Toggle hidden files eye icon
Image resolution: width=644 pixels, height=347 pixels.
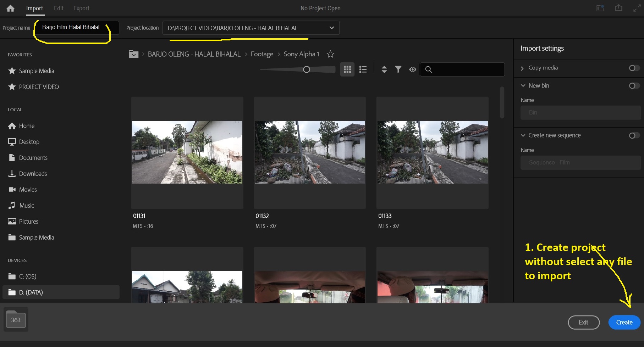point(412,69)
